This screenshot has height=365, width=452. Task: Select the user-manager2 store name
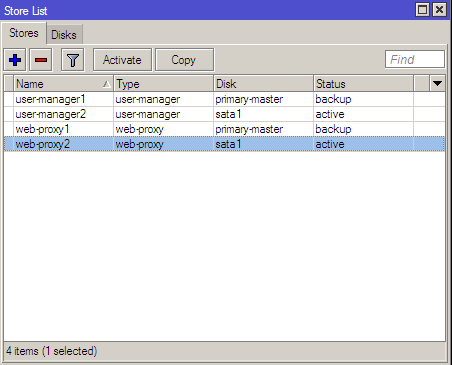pos(51,114)
